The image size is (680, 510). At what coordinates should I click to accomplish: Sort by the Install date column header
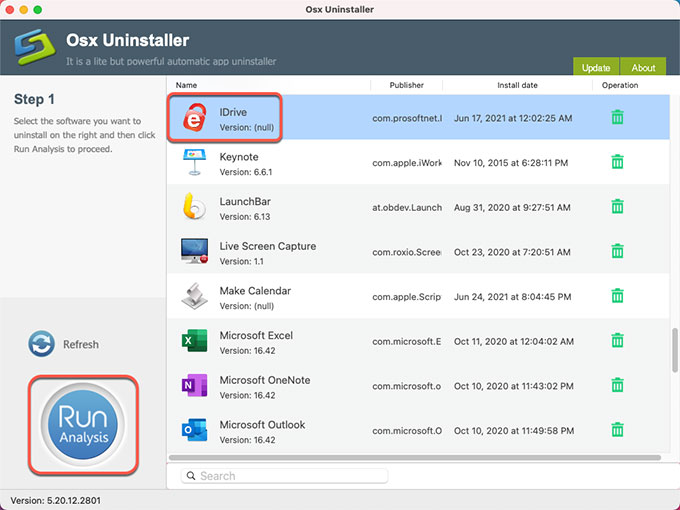pos(517,85)
